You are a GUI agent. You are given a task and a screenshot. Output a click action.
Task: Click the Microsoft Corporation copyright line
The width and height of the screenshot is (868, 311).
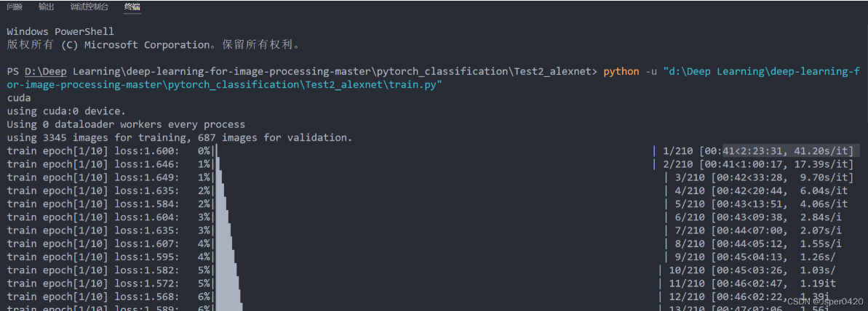[154, 45]
